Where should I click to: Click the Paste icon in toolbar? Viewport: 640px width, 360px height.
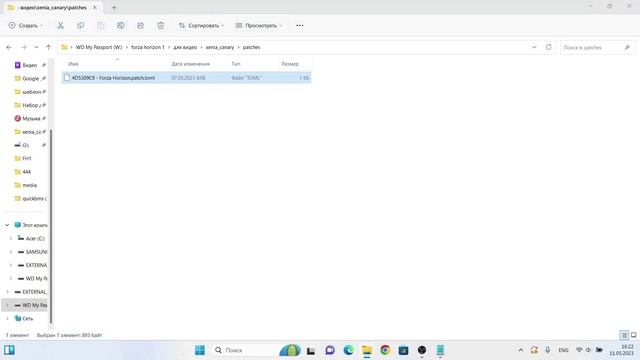pyautogui.click(x=100, y=25)
